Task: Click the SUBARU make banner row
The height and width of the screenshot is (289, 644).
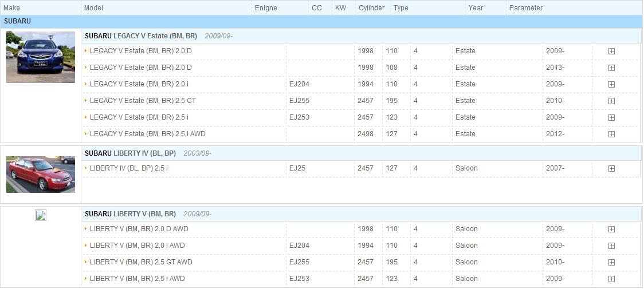Action: (321, 21)
